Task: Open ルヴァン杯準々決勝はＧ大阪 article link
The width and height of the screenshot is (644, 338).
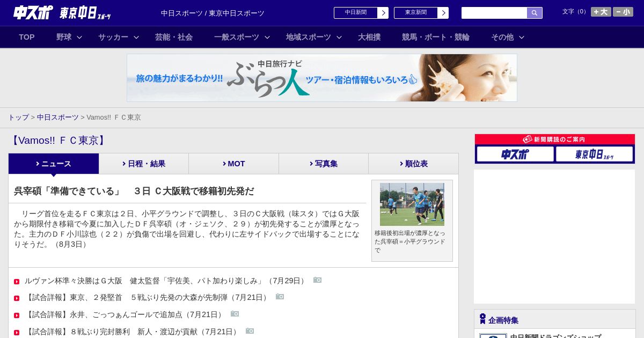Action: (166, 281)
